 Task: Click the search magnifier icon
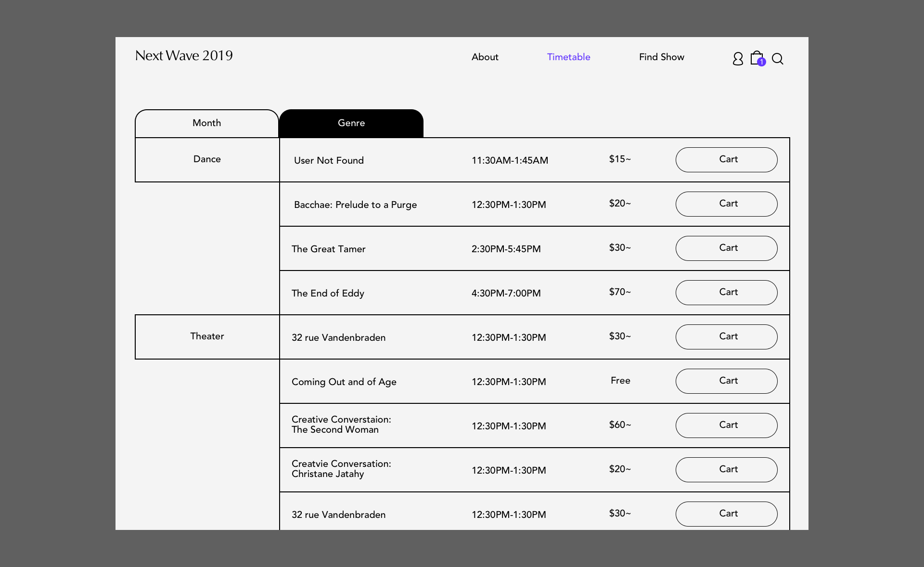click(x=777, y=59)
